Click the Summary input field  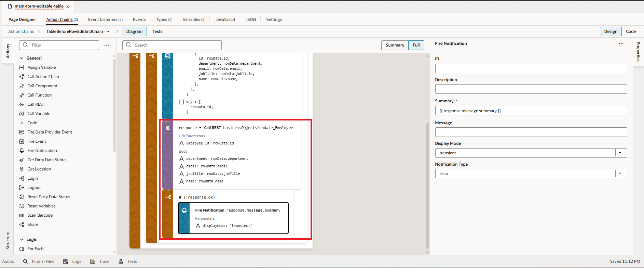[531, 111]
